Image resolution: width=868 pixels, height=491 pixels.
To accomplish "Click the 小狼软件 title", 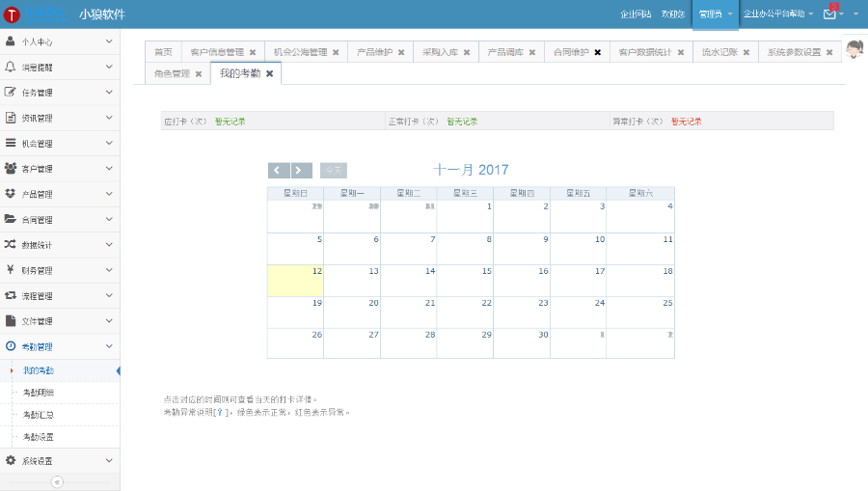I will coord(102,14).
